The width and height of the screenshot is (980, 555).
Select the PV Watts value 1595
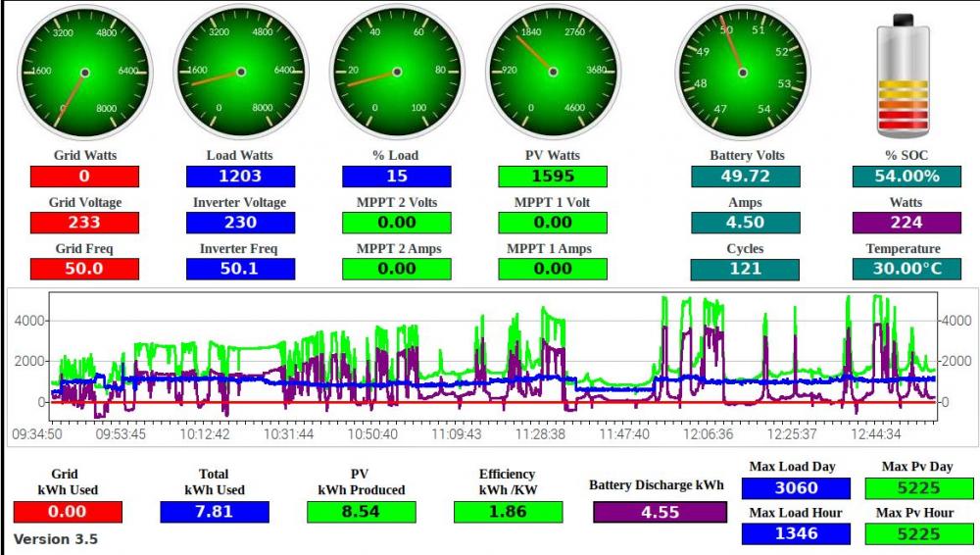point(553,177)
